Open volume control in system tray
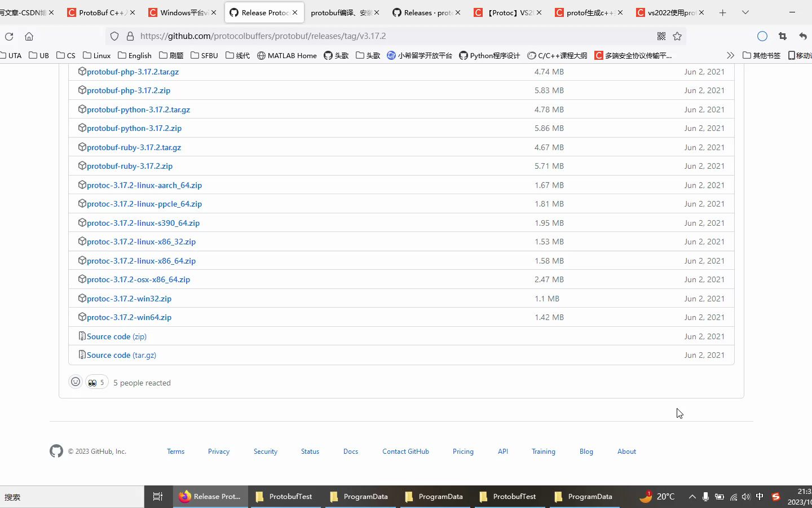This screenshot has width=812, height=508. [746, 497]
